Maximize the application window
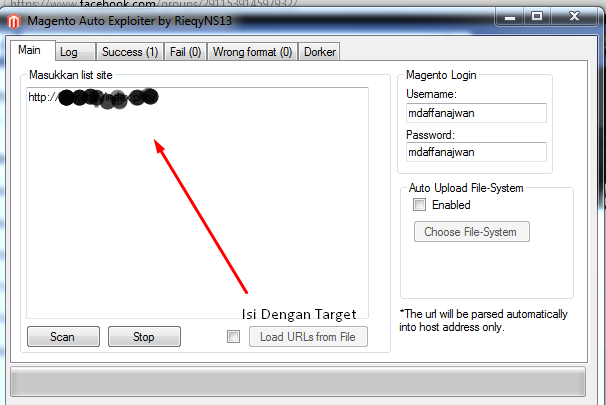606x405 pixels. click(537, 17)
